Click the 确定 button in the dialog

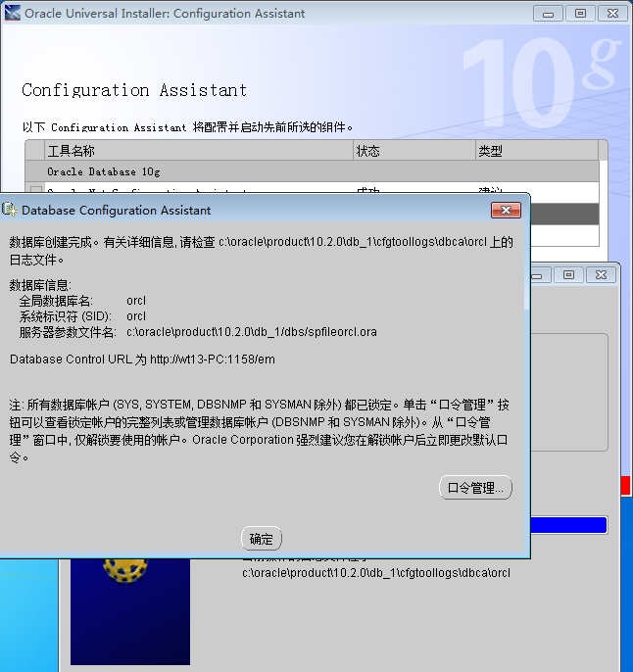point(262,539)
